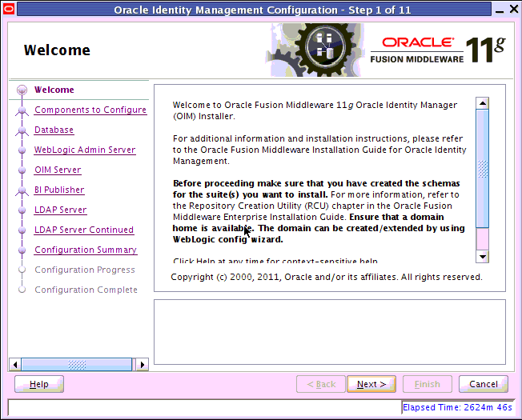The height and width of the screenshot is (420, 522).
Task: Click the Next button
Action: click(x=371, y=384)
